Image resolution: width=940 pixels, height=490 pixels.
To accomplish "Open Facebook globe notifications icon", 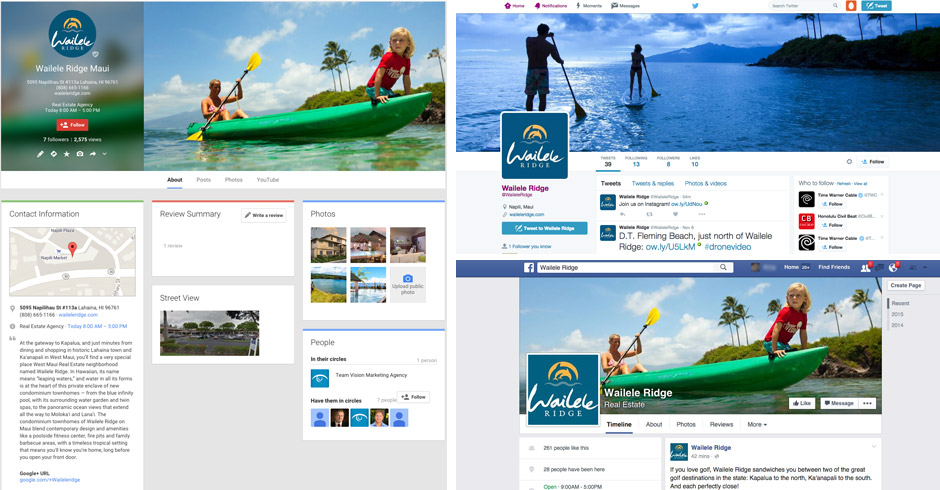I will (893, 267).
